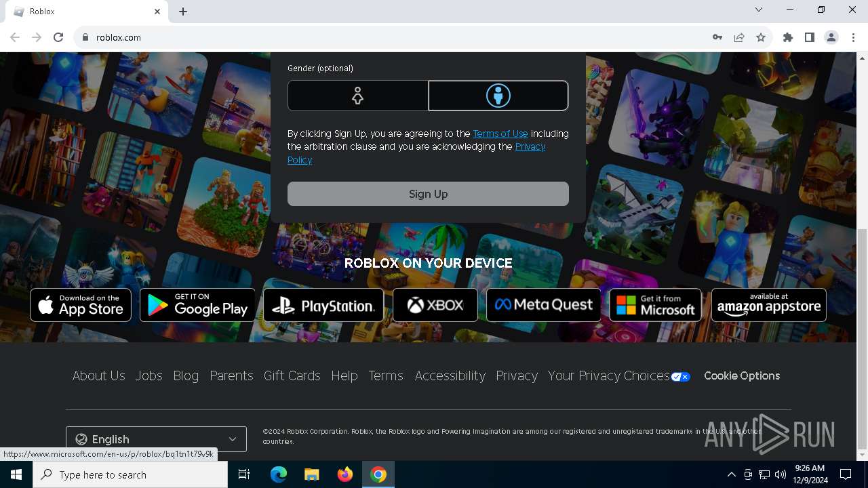Bookmark this page with the star
The image size is (868, 488).
click(x=761, y=37)
